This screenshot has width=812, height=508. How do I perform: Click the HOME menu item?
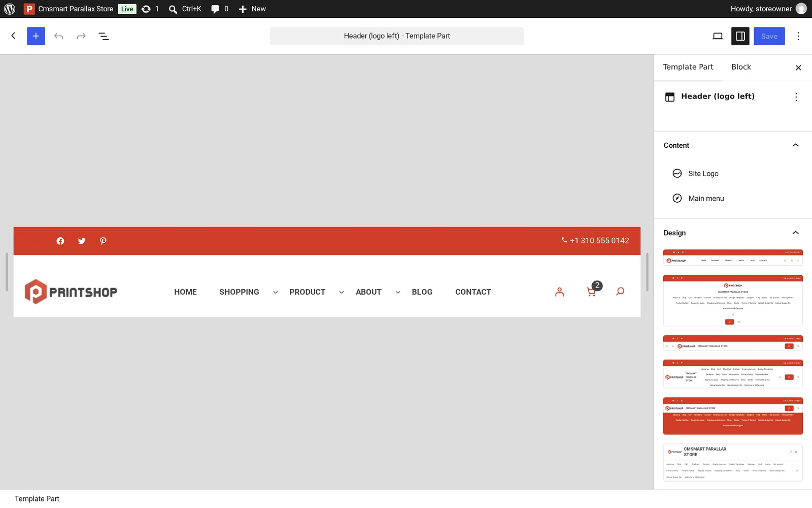(185, 292)
